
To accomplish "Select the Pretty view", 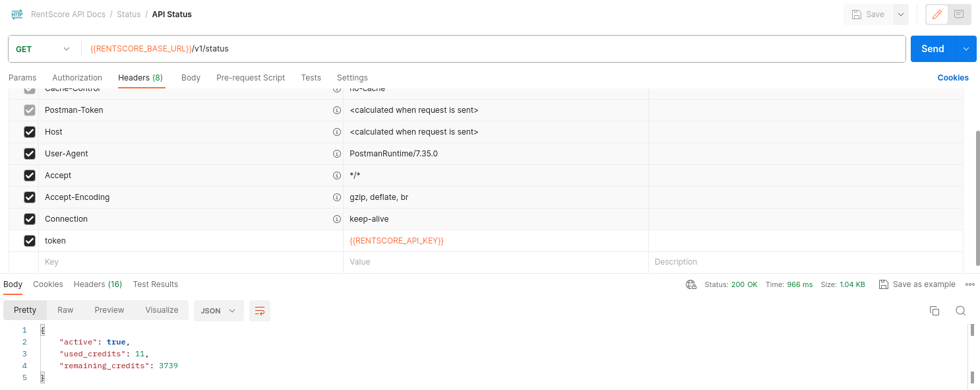I will click(x=25, y=310).
